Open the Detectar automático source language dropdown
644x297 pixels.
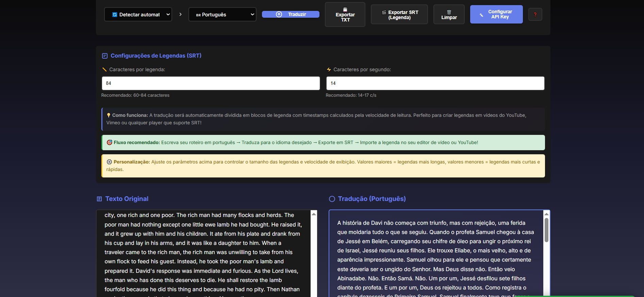(x=138, y=15)
